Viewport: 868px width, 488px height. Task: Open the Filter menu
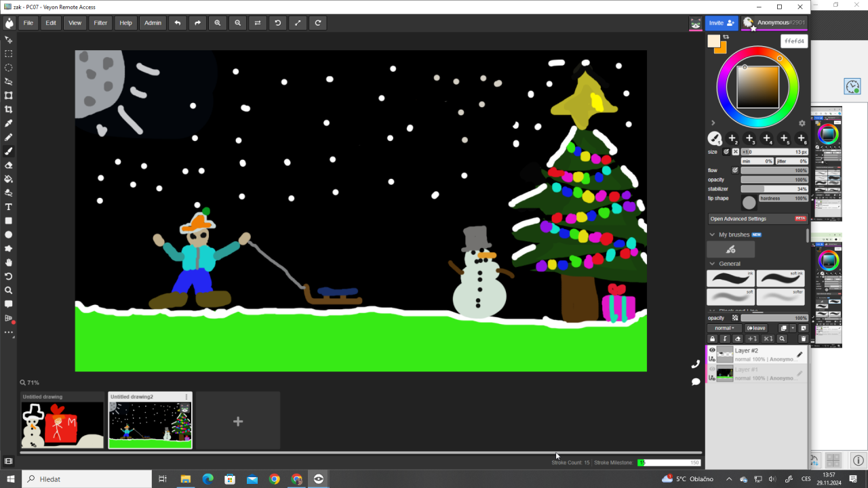(100, 23)
